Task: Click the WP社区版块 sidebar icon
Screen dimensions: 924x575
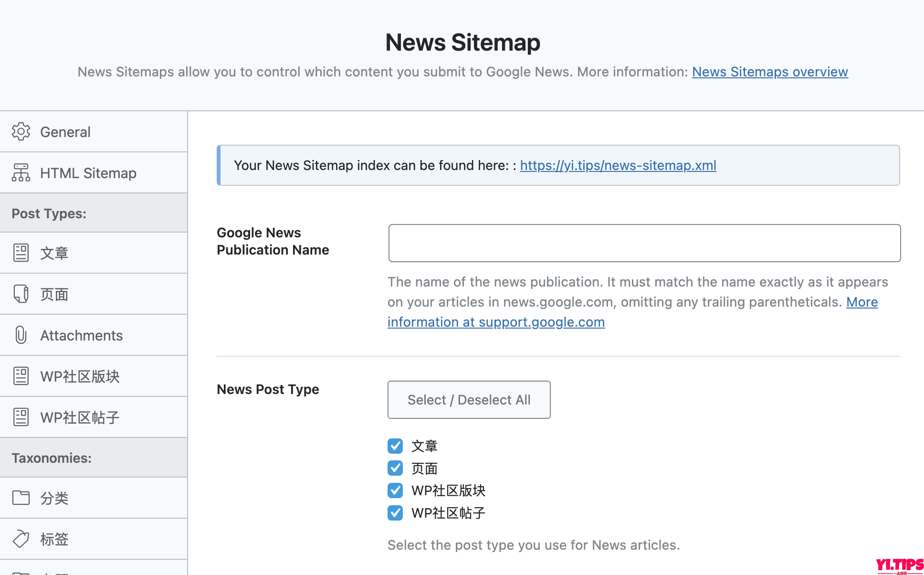Action: pos(21,376)
